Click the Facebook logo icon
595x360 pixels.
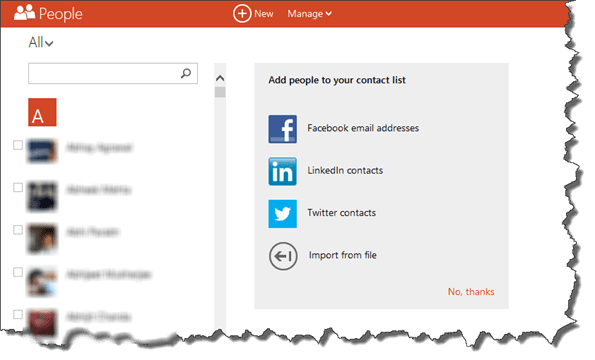coord(283,129)
